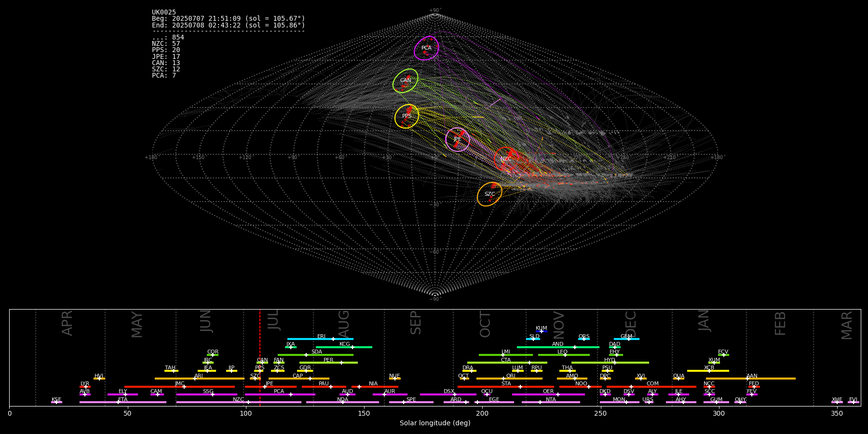Click the CAP shower bar in the timeline
Viewport: 868px width, 434px height.
coord(299,379)
